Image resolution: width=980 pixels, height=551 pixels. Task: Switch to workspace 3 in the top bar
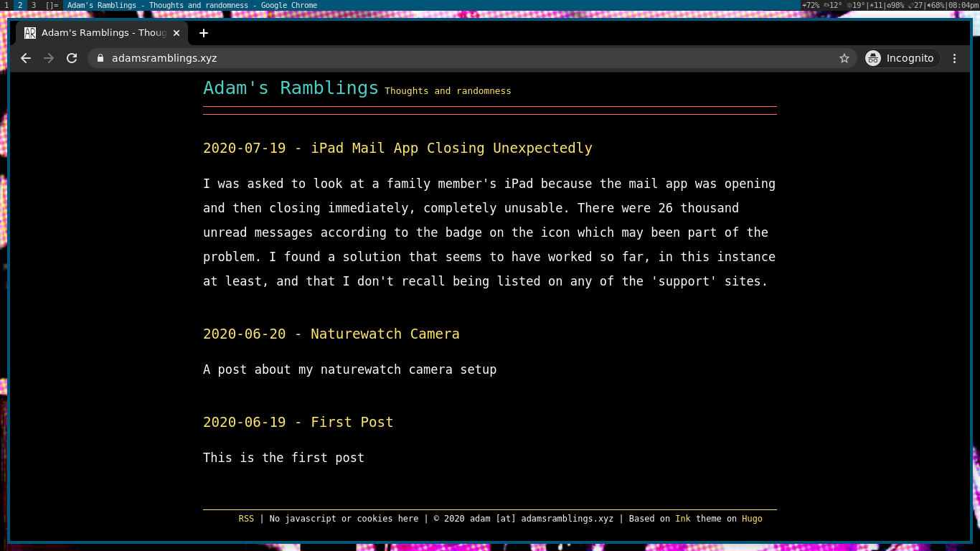[x=33, y=5]
